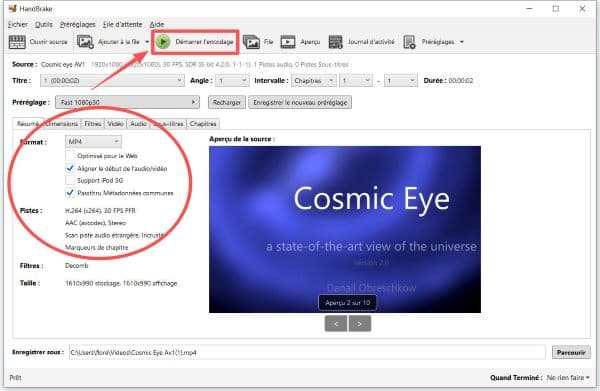Open the Format MP4 dropdown

pos(93,142)
